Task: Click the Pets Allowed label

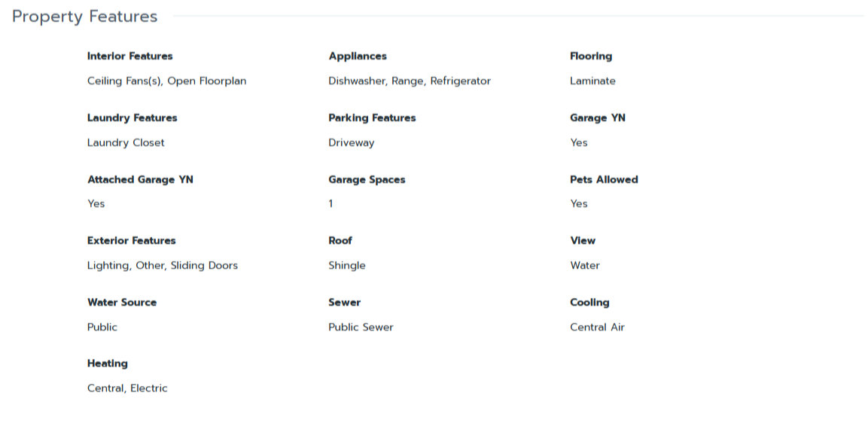Action: [x=604, y=180]
